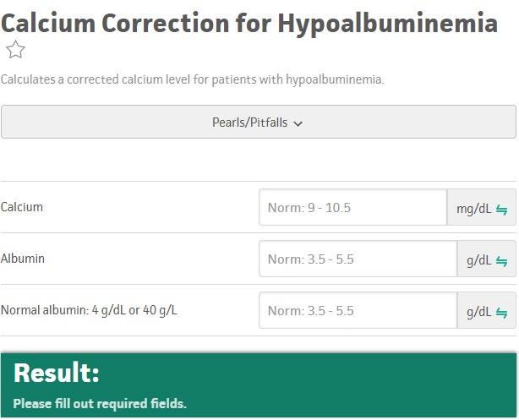Click swap arrows icon in Normal albumin row
The height and width of the screenshot is (420, 519).
(x=501, y=313)
